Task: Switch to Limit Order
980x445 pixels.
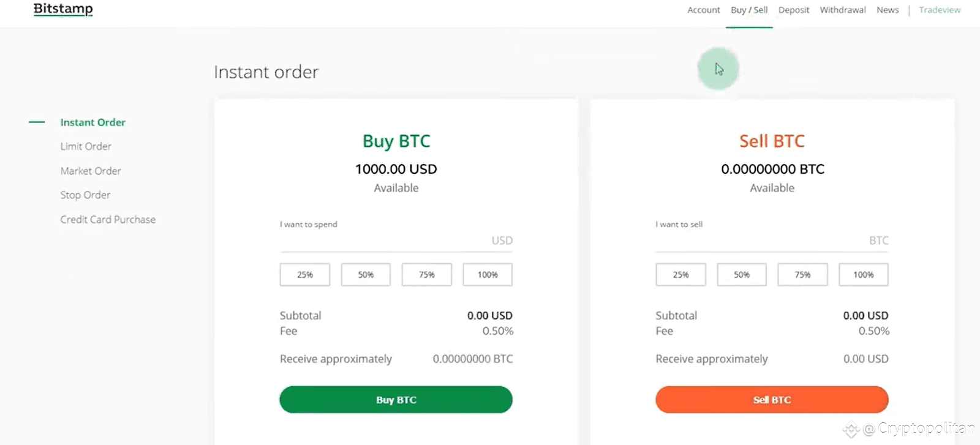Action: 86,146
